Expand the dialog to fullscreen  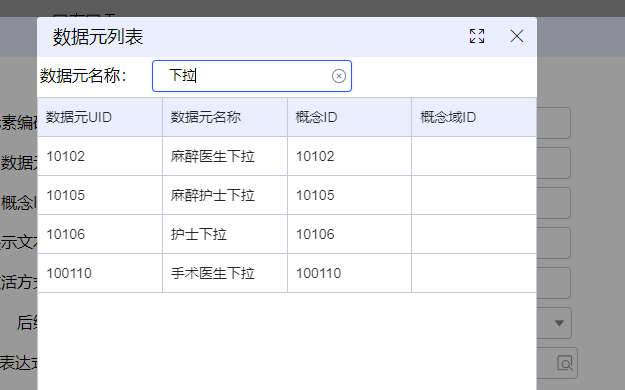coord(477,36)
